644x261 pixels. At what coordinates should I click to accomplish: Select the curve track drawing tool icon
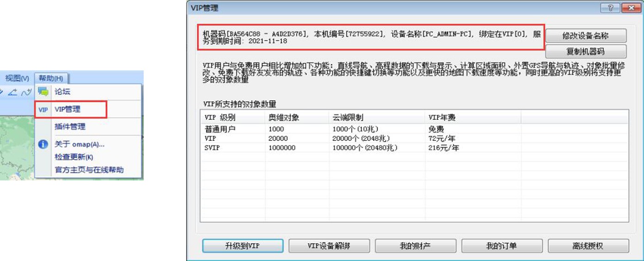[27, 92]
